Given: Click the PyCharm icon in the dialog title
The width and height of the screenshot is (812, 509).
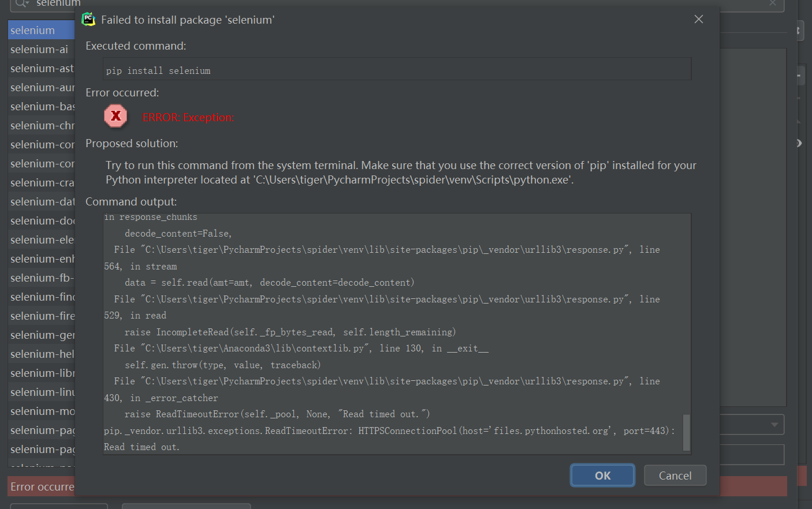Looking at the screenshot, I should 88,19.
